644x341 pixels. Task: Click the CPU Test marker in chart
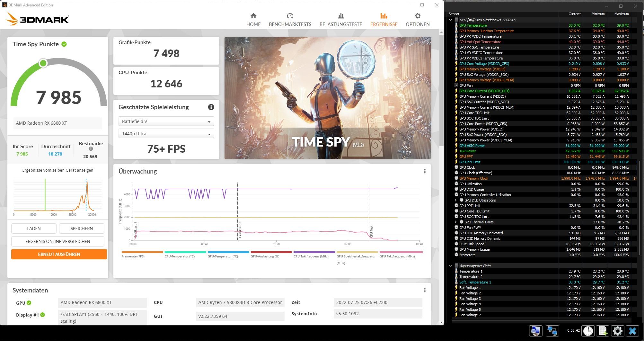[371, 231]
